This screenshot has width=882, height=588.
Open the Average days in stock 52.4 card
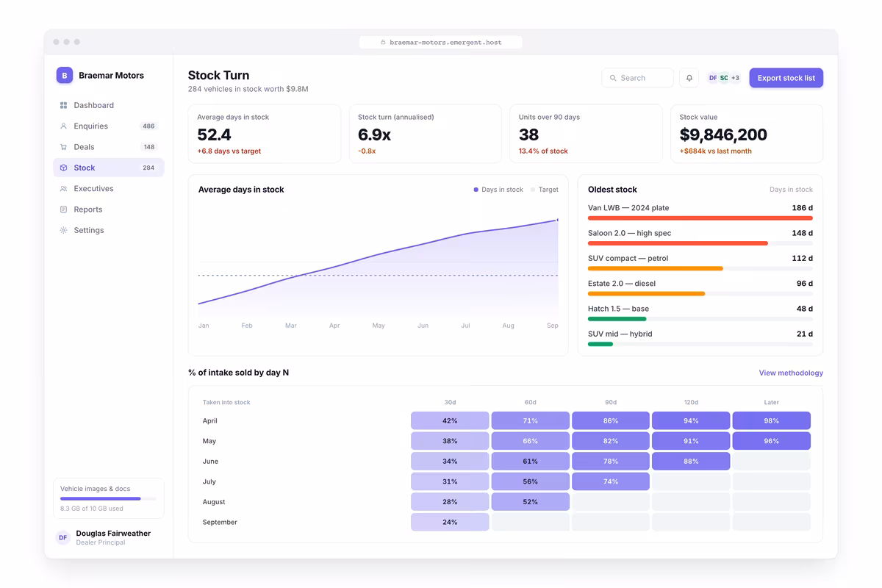point(265,134)
